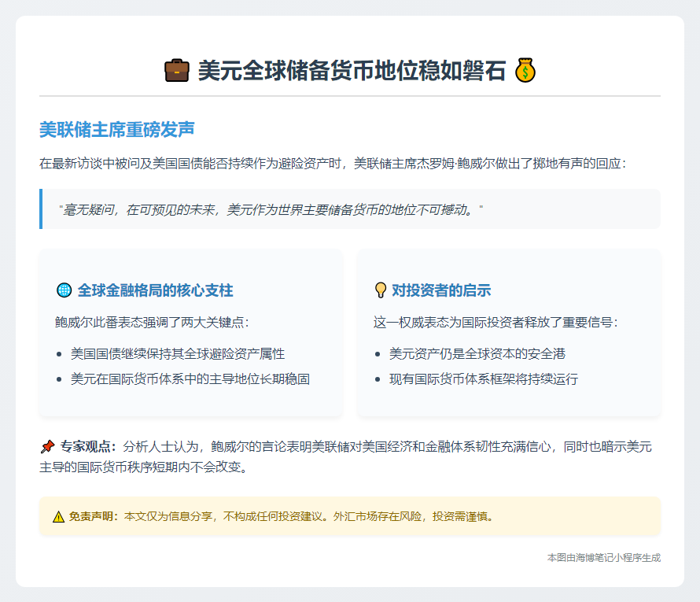Viewport: 700px width, 602px height.
Task: Select bullet 美国国债继续保持其全球避险资产属性
Action: click(x=178, y=354)
